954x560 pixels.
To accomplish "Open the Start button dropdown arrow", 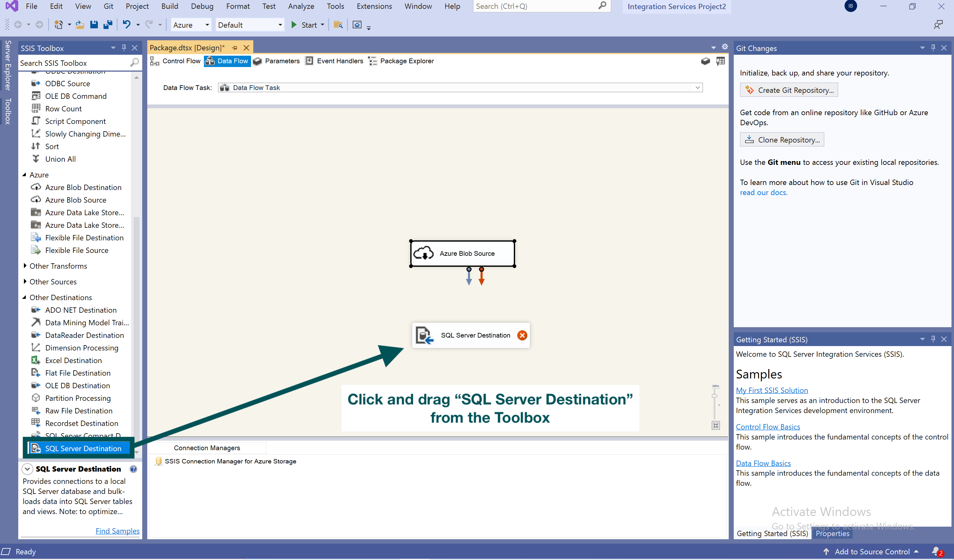I will [323, 25].
